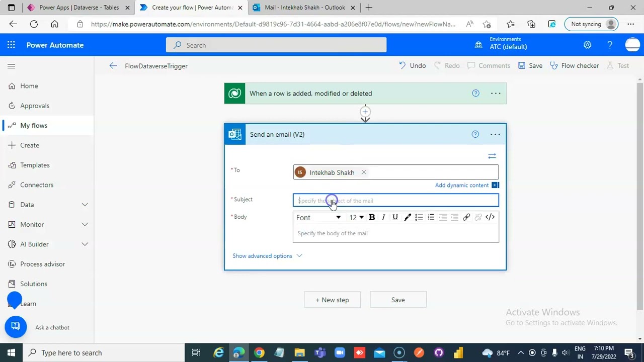Go back using the flow back arrow
The image size is (644, 362).
click(x=113, y=66)
